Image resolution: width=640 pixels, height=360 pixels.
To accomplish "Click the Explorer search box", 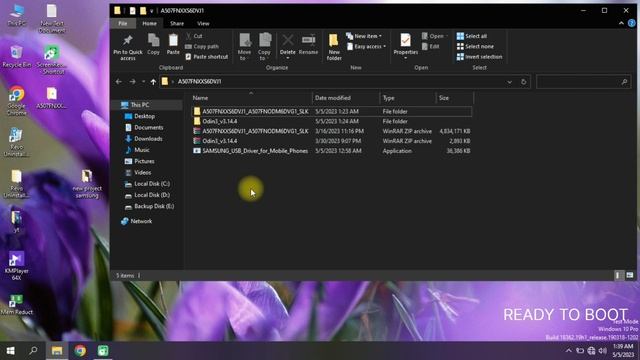I will click(x=583, y=82).
